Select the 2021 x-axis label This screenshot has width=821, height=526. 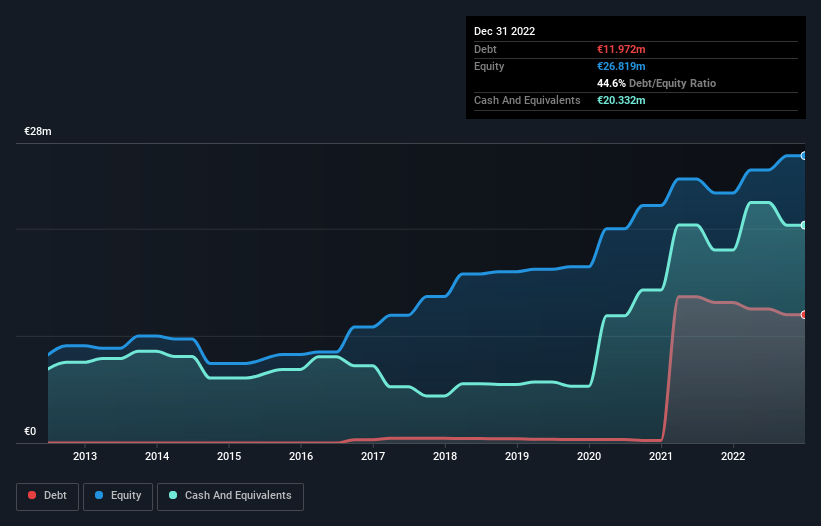(x=661, y=456)
